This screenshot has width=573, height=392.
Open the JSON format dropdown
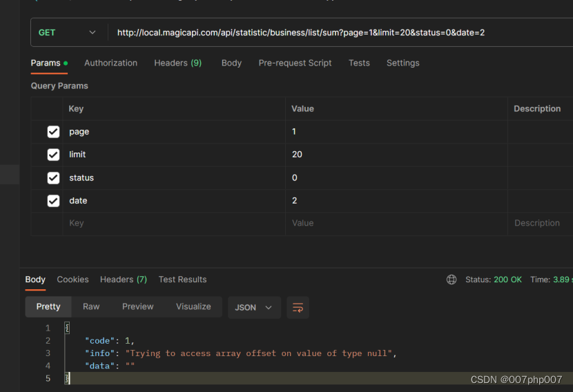click(x=254, y=308)
